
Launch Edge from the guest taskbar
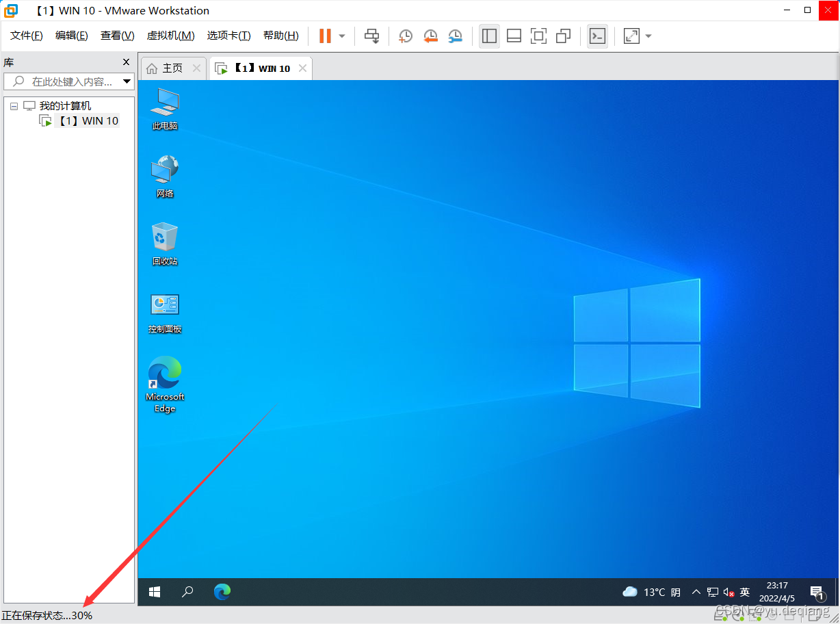(222, 592)
